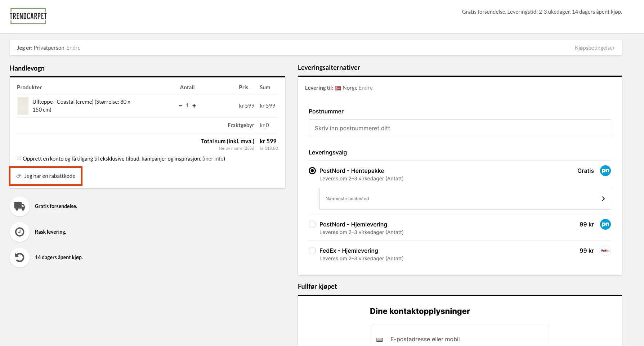This screenshot has height=346, width=644.
Task: Decrease rug quantity with minus icon
Action: pyautogui.click(x=180, y=106)
